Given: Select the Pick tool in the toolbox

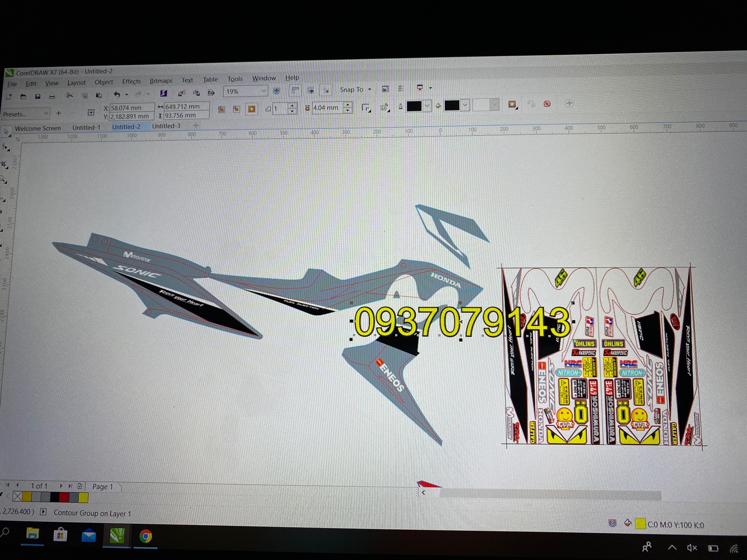Looking at the screenshot, I should point(6,132).
